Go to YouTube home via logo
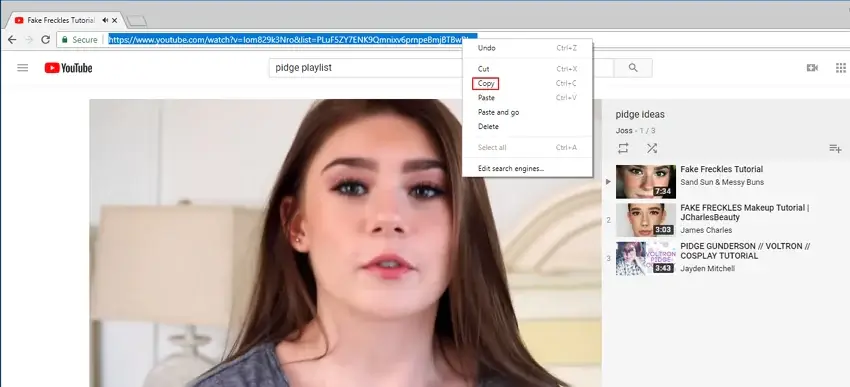The image size is (850, 387). 68,68
